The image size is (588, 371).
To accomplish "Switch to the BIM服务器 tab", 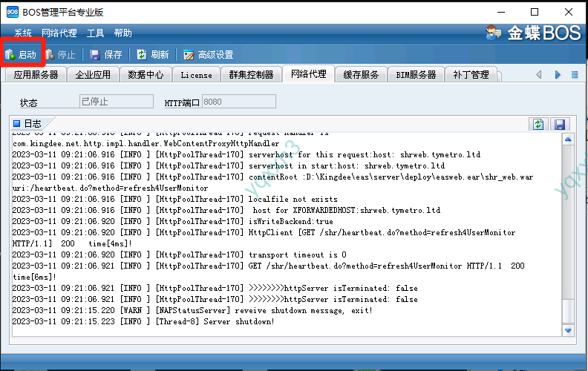I will [x=416, y=75].
